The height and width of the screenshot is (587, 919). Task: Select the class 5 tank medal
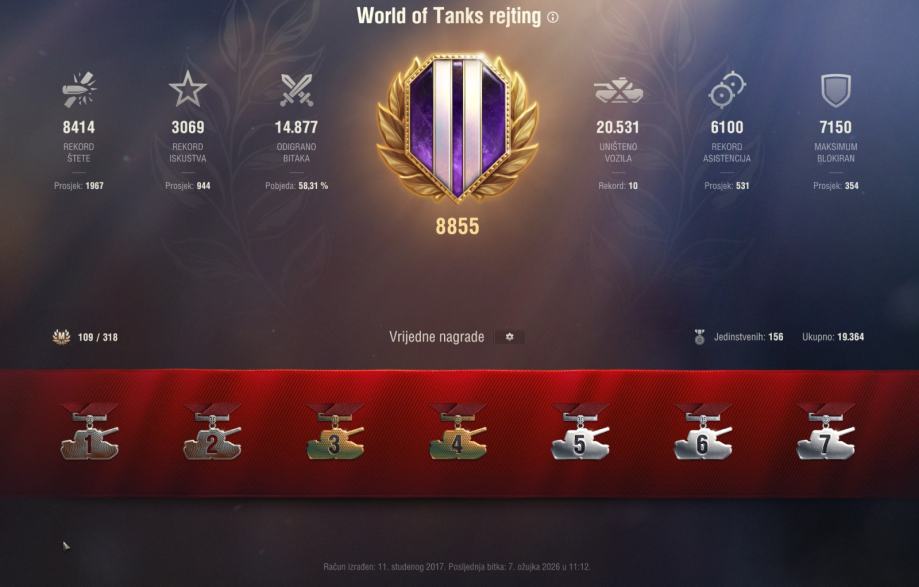tap(580, 432)
